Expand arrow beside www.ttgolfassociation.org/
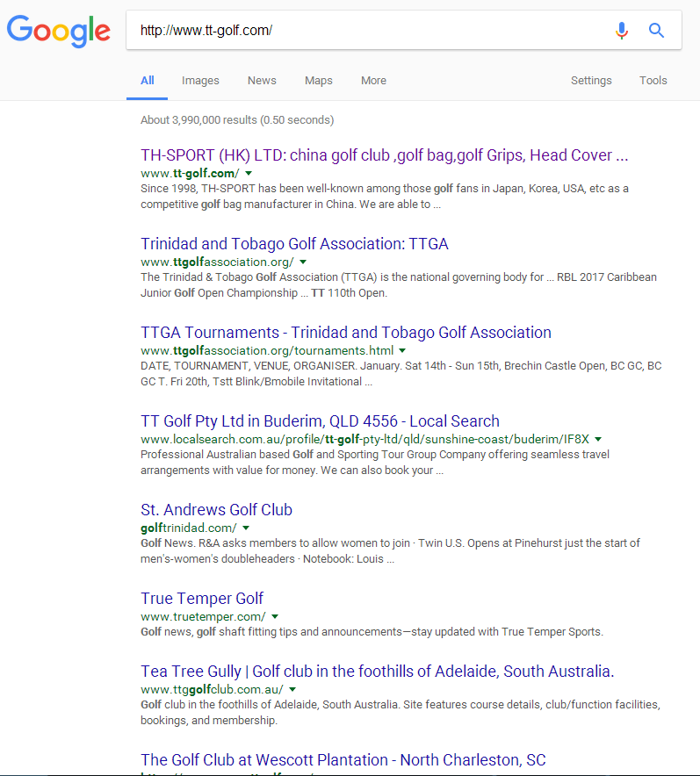This screenshot has height=776, width=700. [303, 262]
